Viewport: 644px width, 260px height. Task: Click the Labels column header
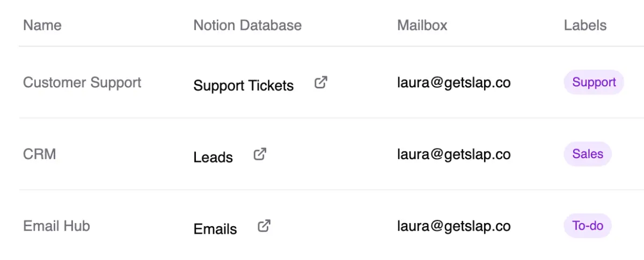585,25
